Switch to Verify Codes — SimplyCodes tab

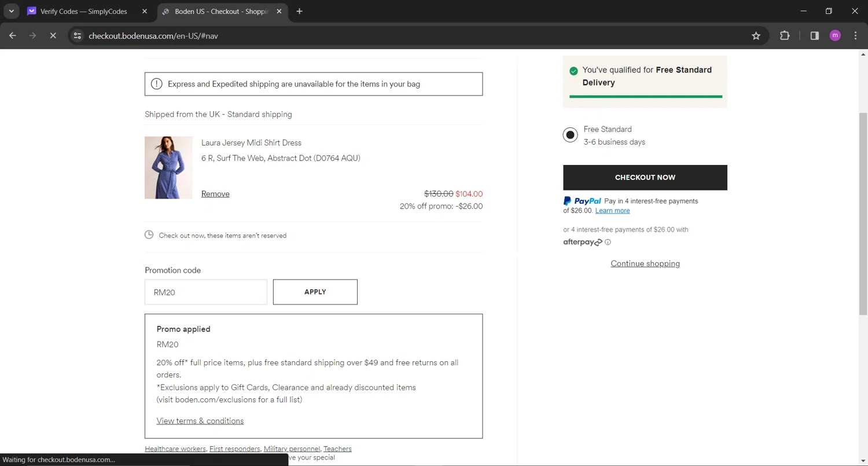[84, 11]
